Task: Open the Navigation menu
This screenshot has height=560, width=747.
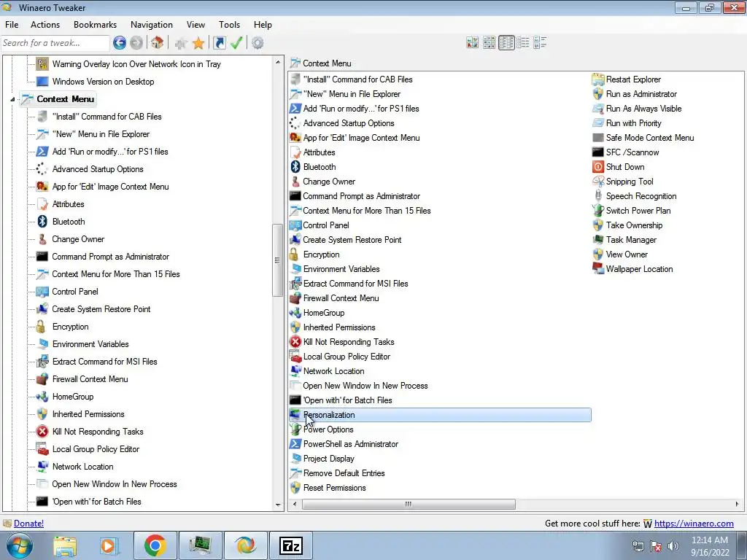Action: [x=152, y=25]
